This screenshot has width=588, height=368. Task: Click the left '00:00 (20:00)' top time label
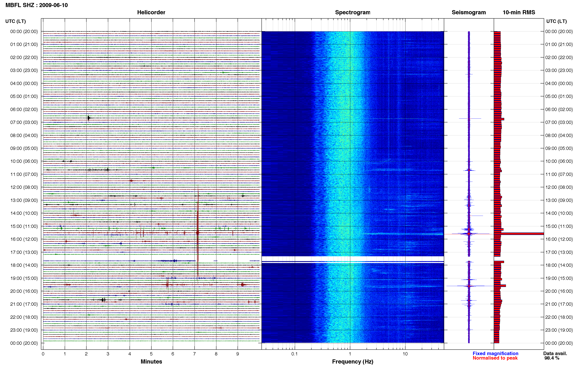(24, 31)
